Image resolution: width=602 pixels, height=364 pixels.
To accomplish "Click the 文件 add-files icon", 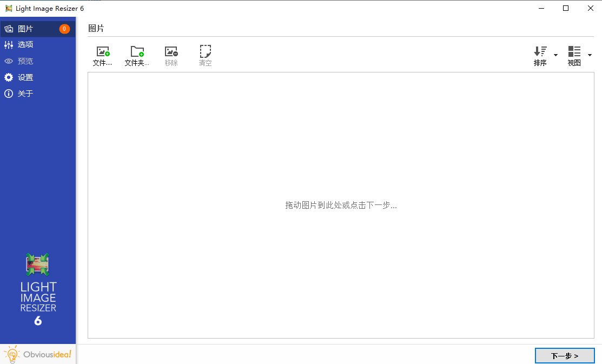I will point(102,52).
